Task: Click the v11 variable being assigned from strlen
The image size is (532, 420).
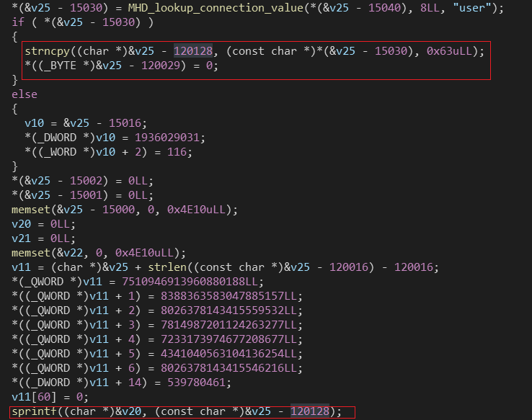Action: point(21,267)
